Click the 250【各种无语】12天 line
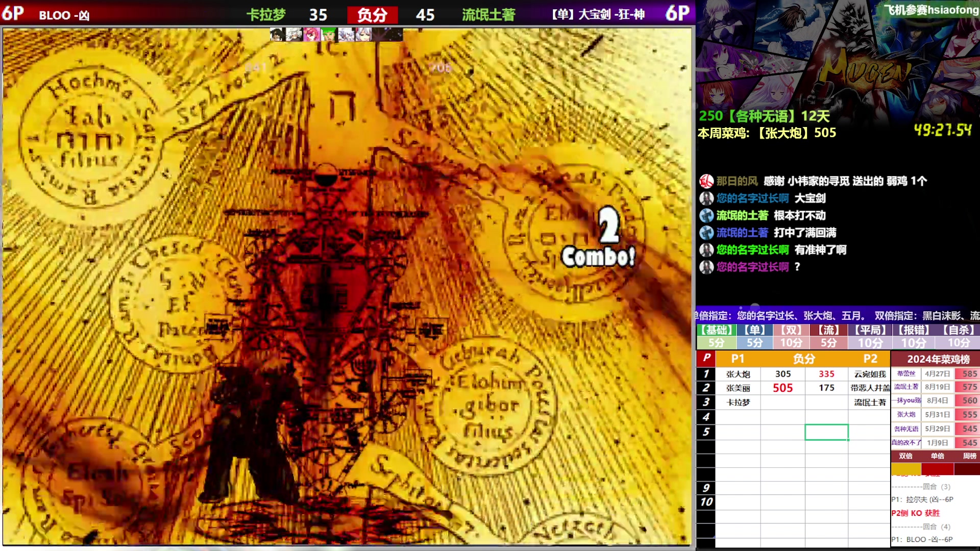The image size is (980, 551). (x=764, y=116)
